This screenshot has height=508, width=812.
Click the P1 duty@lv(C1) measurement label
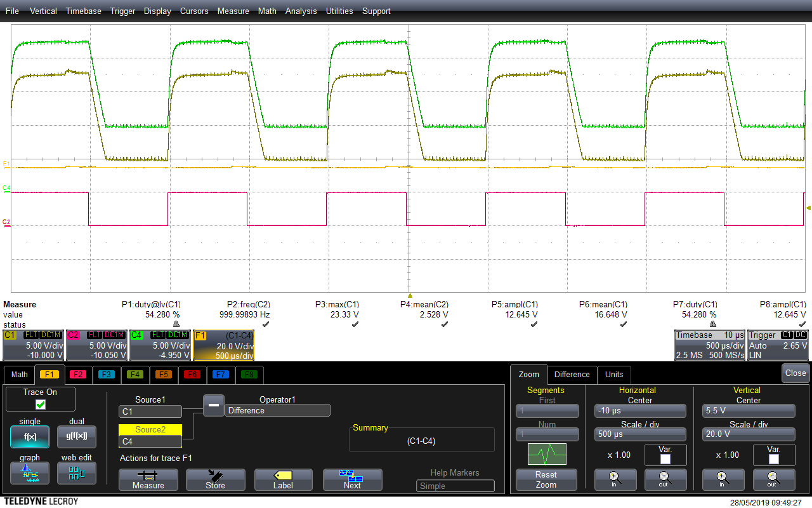(151, 304)
